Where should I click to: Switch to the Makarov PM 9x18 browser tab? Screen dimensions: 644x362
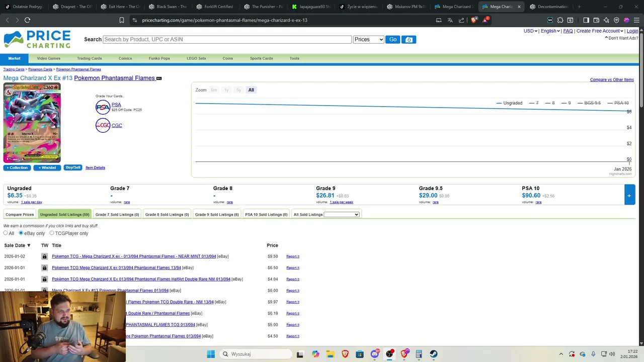(407, 7)
